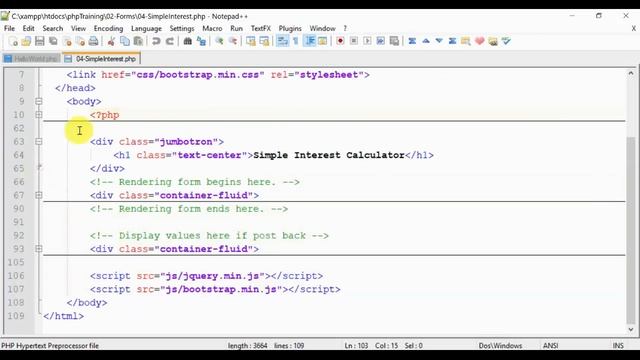The height and width of the screenshot is (360, 640).
Task: Close the current document via toolbar
Action: pyautogui.click(x=67, y=41)
